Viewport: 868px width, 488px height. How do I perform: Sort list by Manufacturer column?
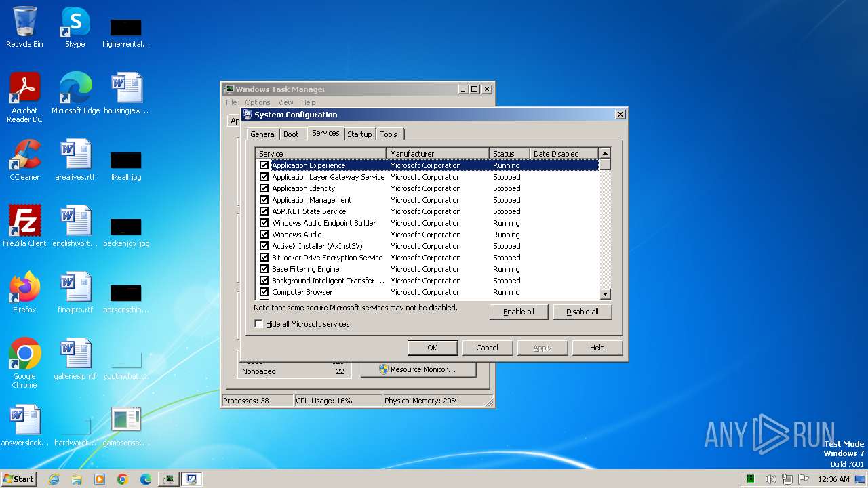(x=437, y=154)
